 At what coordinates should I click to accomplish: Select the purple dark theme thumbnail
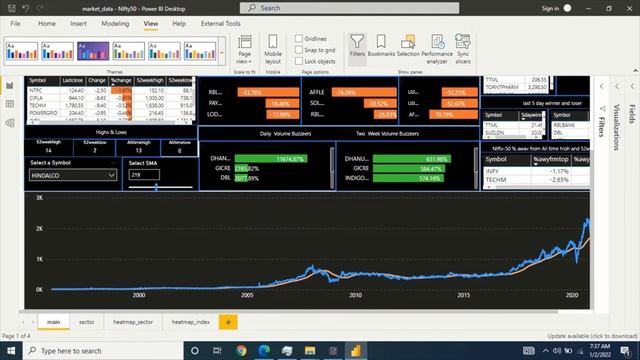tap(93, 51)
